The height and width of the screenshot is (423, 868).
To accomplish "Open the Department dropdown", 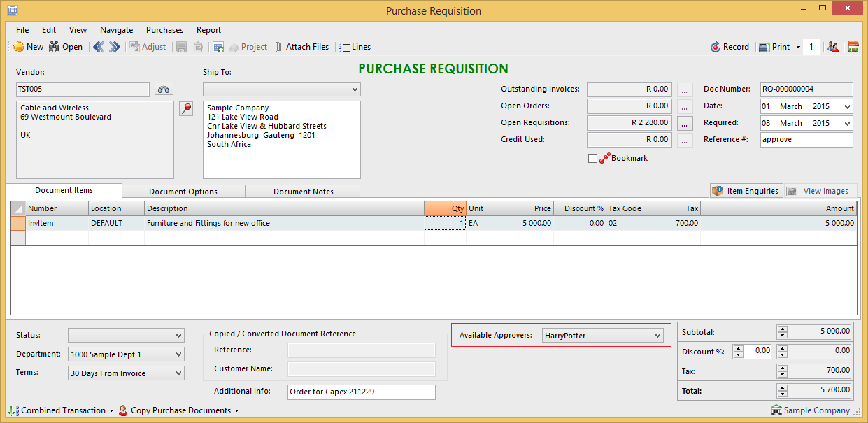I will click(178, 354).
